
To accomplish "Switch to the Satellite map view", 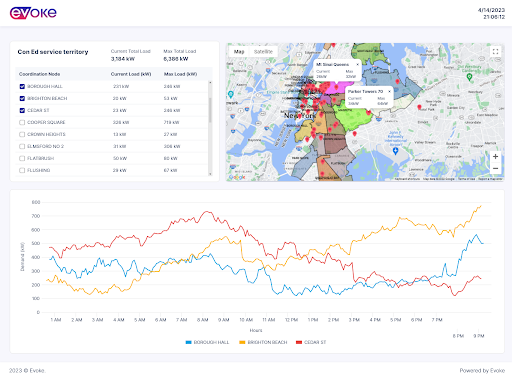I will (263, 52).
